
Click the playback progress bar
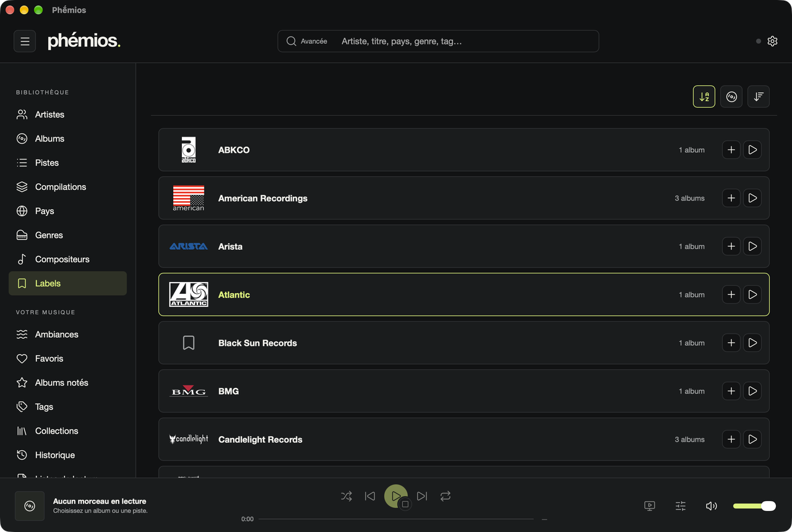[x=396, y=519]
